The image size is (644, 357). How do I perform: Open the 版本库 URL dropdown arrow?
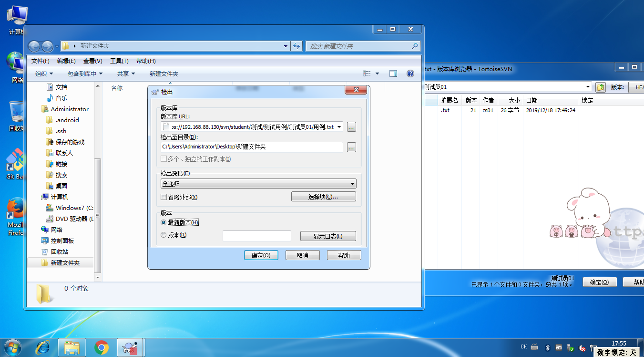click(x=339, y=126)
